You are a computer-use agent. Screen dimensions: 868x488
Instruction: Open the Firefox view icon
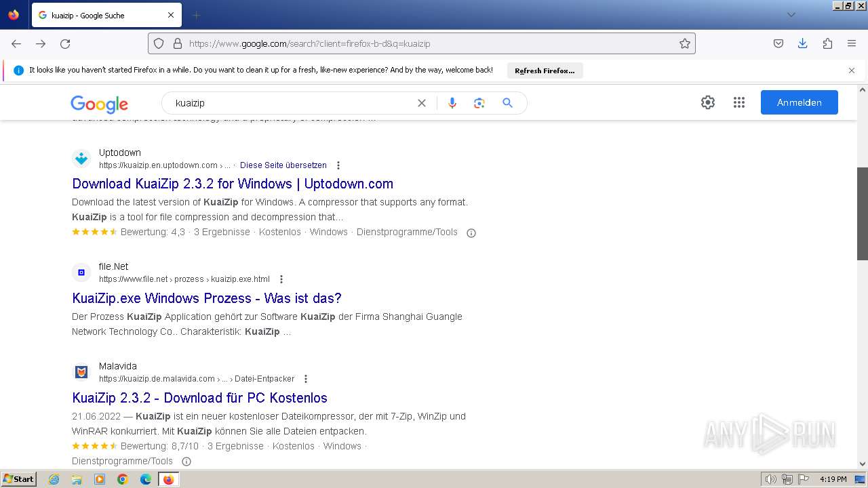pyautogui.click(x=14, y=15)
